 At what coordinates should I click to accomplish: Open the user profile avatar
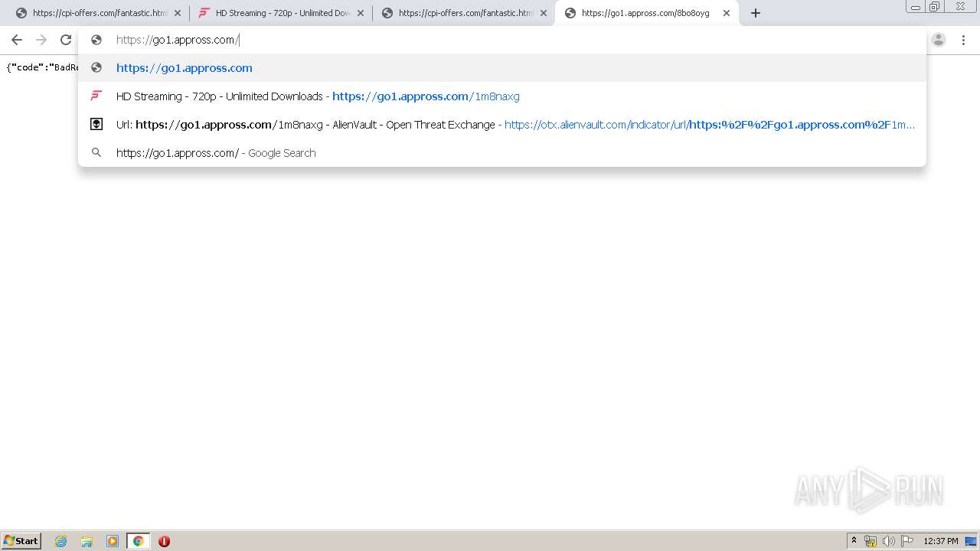click(939, 40)
